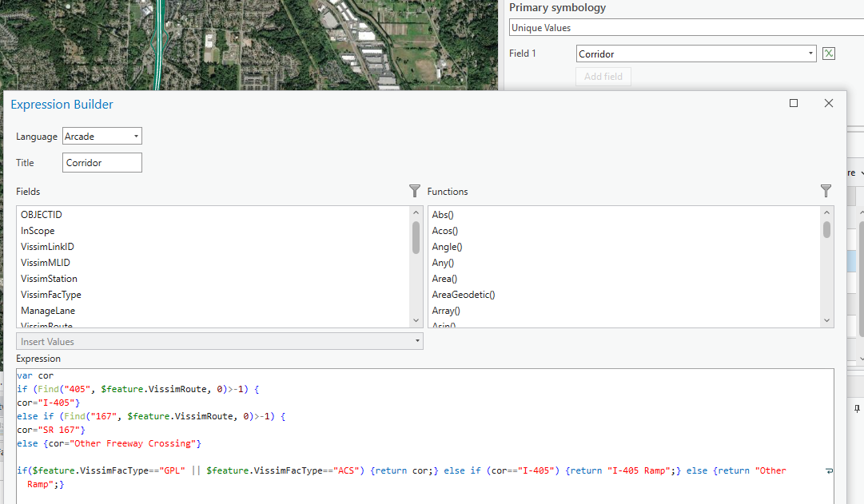Viewport: 864px width, 504px height.
Task: Open the Field 1 Corridor dropdown
Action: pos(696,54)
